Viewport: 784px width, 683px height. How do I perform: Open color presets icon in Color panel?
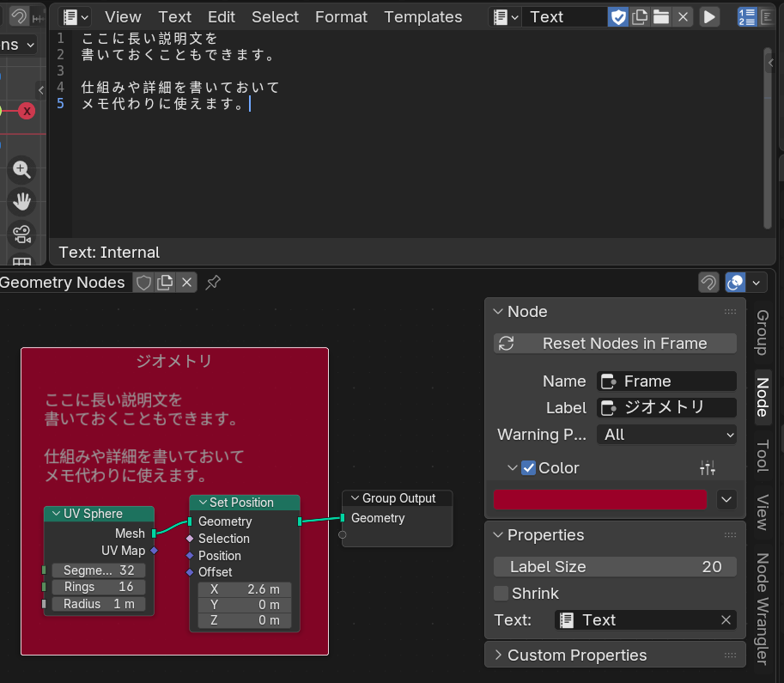(x=708, y=468)
